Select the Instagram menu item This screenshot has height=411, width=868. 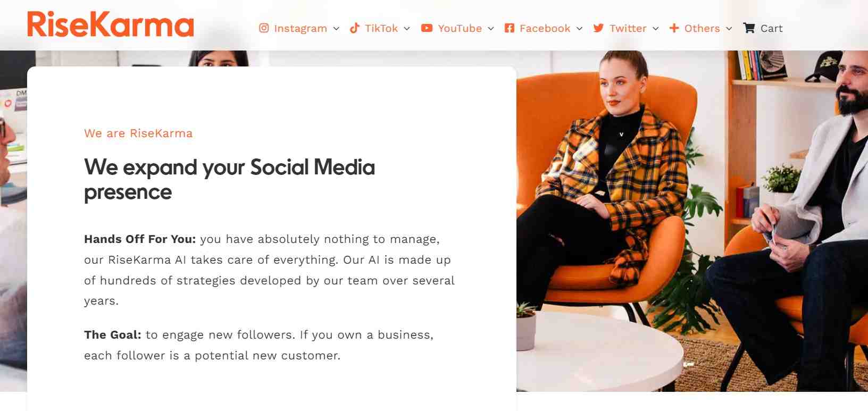(300, 28)
